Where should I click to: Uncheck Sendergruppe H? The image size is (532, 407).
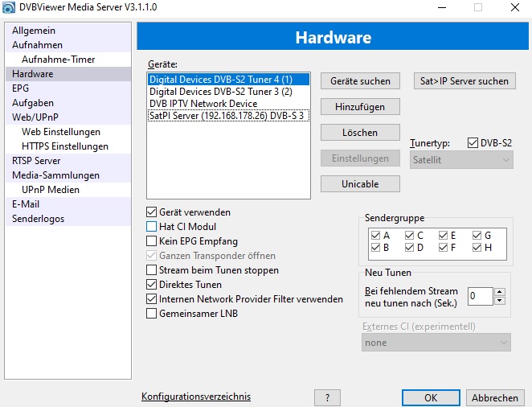point(477,248)
